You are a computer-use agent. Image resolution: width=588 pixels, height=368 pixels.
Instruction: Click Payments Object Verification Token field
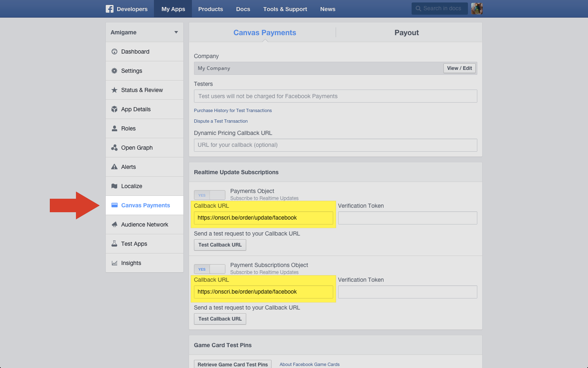point(408,218)
